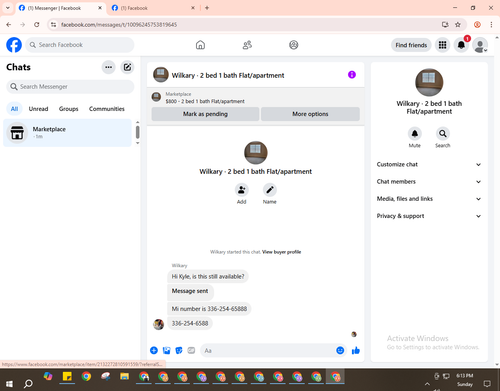Click message 'Mi number is 336-254-65888'

(209, 309)
